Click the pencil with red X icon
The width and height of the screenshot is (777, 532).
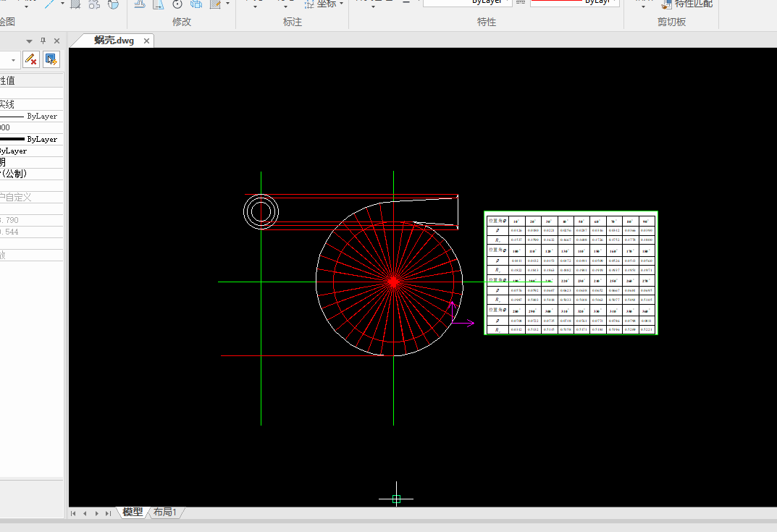(x=30, y=59)
